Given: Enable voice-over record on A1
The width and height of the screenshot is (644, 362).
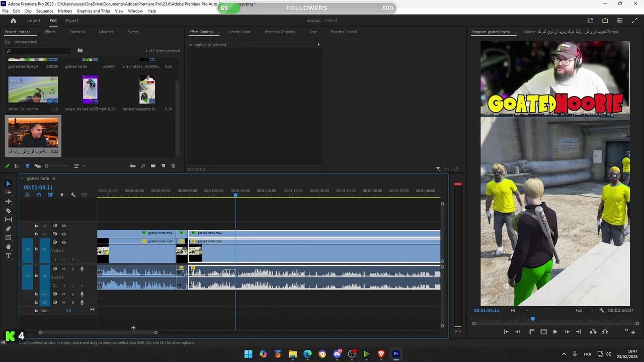Looking at the screenshot, I should click(x=82, y=269).
